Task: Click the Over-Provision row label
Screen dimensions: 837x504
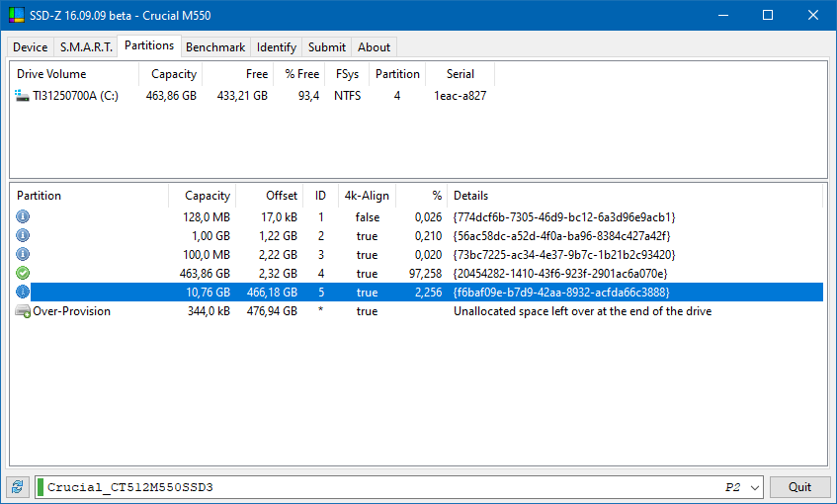Action: pyautogui.click(x=71, y=310)
